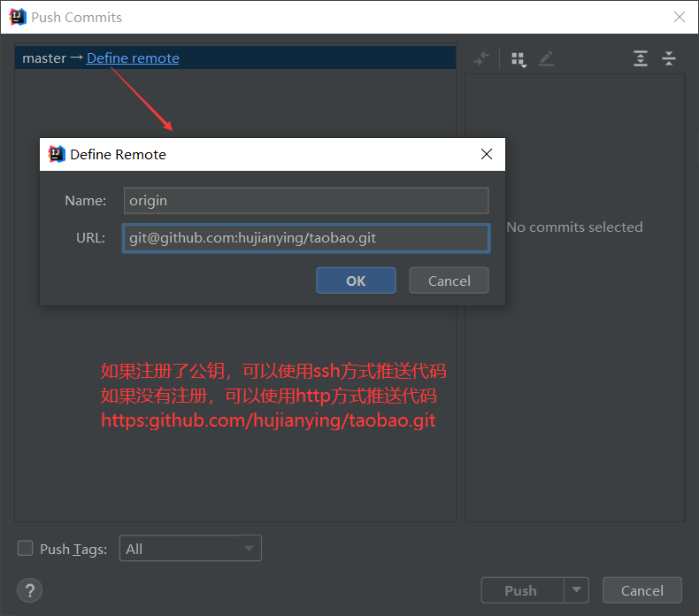Click the Collapse All icon
The image size is (699, 616).
(x=669, y=58)
